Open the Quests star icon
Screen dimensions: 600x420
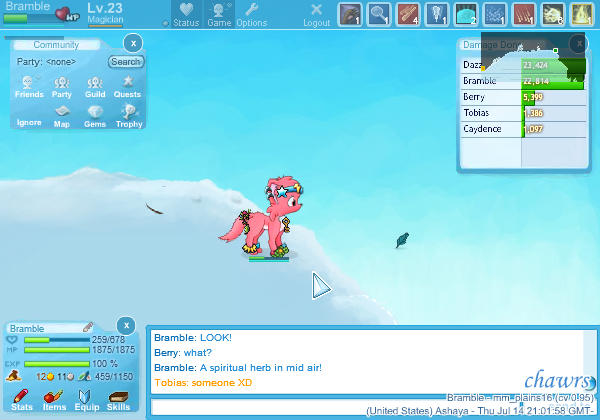coord(127,86)
